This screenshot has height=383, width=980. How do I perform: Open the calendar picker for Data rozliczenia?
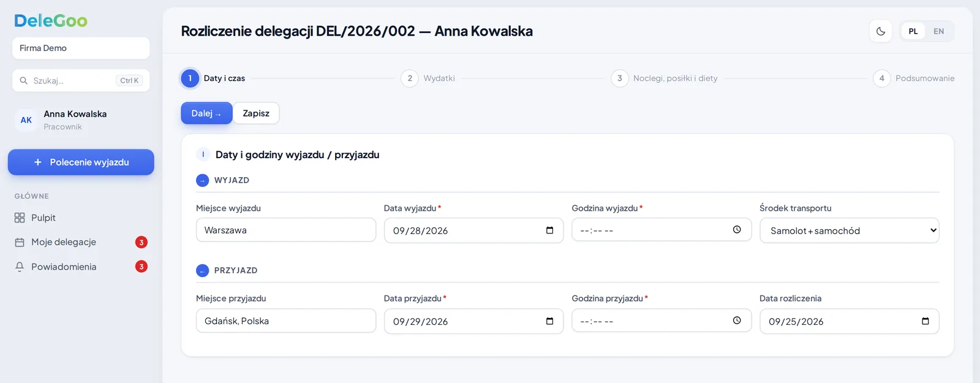(925, 321)
